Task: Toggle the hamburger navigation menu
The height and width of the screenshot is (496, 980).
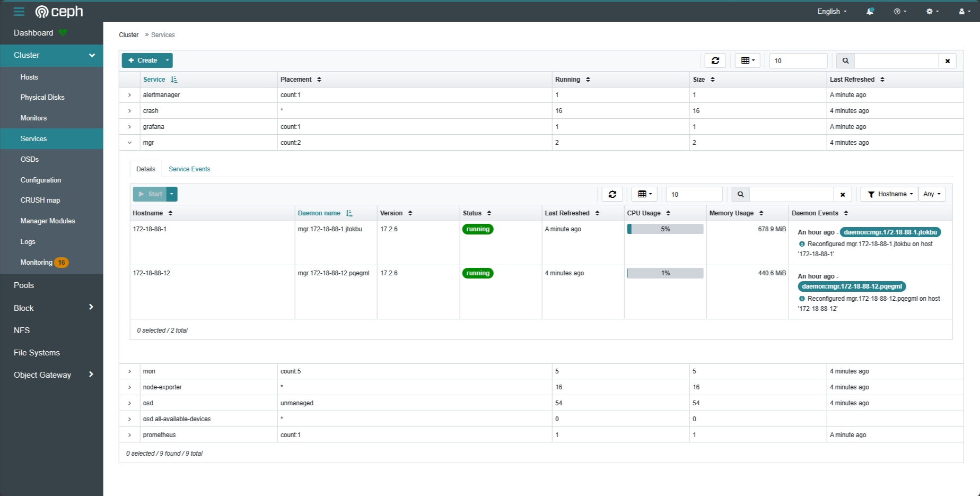Action: tap(19, 11)
